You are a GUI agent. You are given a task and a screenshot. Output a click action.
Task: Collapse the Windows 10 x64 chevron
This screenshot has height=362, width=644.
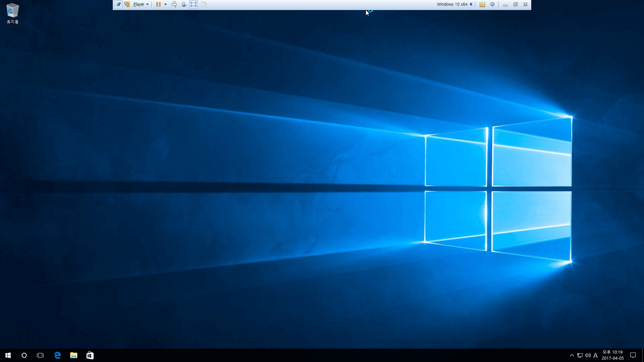pos(471,4)
